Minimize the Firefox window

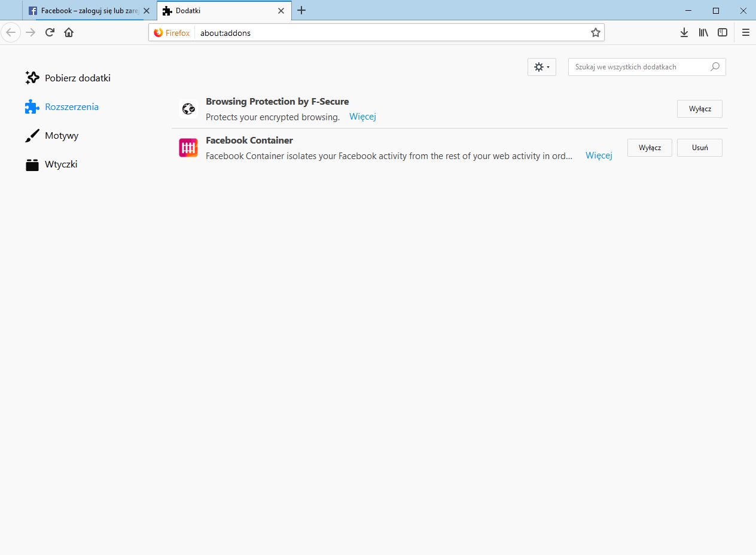point(688,10)
